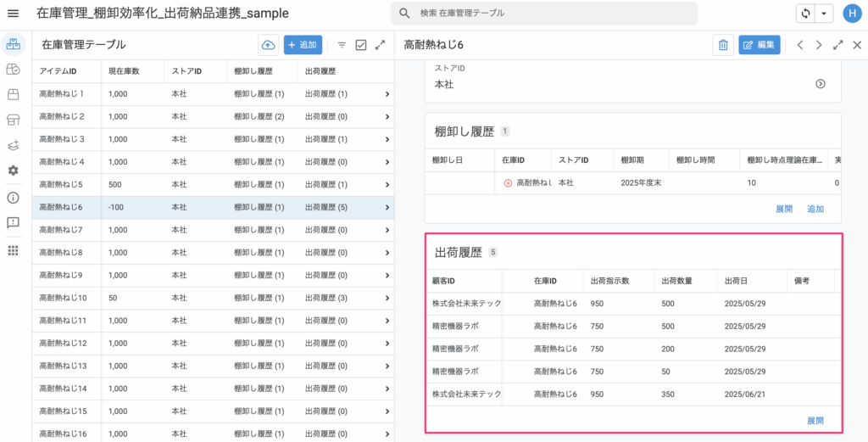
Task: Click the 編集 edit button
Action: pos(759,45)
